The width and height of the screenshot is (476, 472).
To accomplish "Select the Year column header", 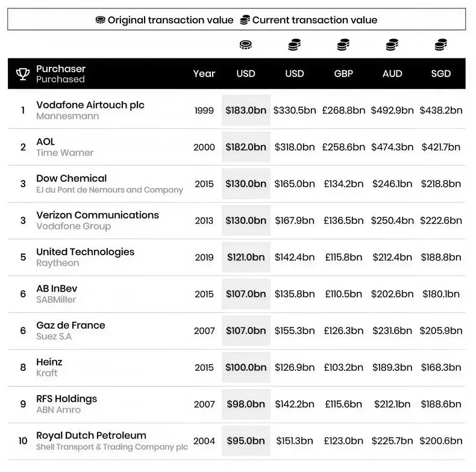I will tap(204, 73).
